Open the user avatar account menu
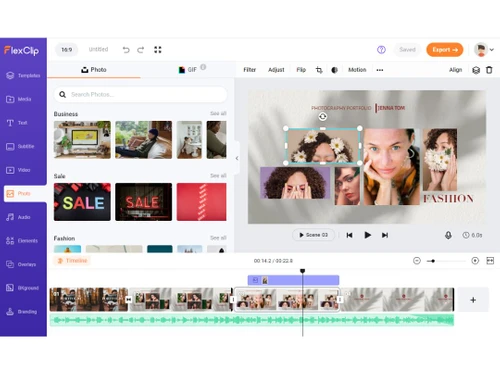The image size is (500, 375). (484, 50)
